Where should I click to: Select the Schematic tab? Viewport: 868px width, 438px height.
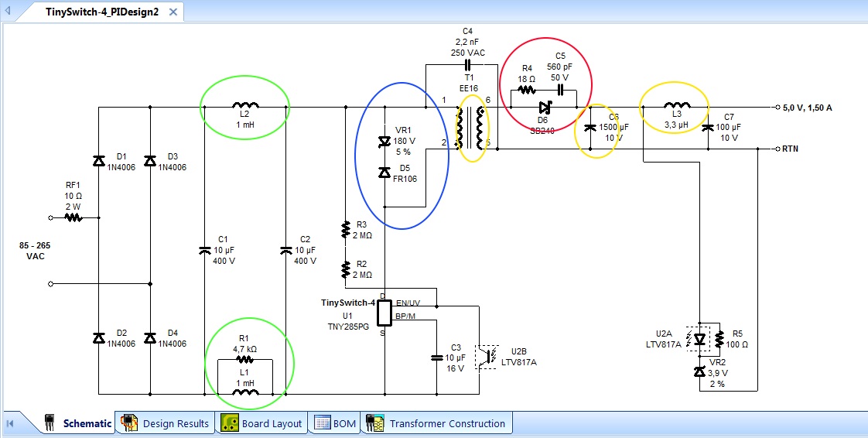point(78,423)
